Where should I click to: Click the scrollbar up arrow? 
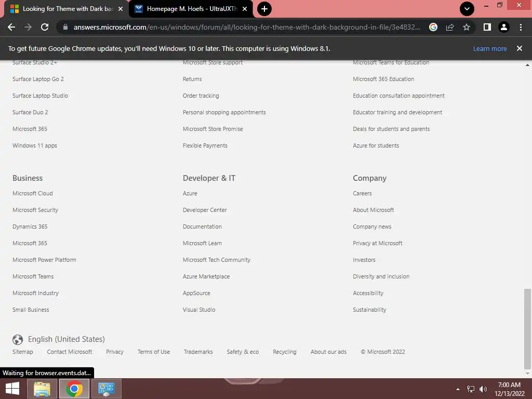coord(527,65)
